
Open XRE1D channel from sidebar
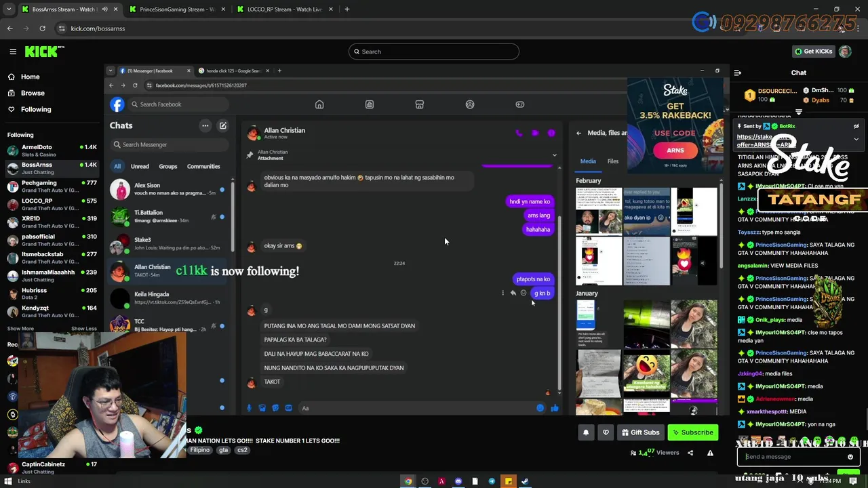[x=51, y=222]
